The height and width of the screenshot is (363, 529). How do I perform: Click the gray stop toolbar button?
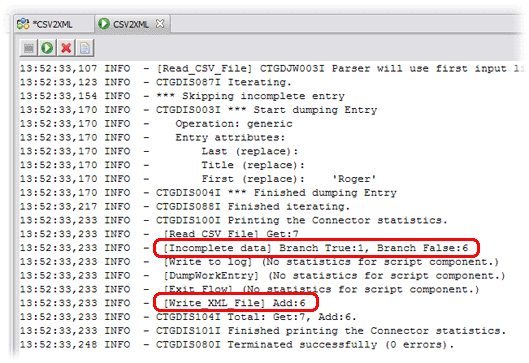(29, 48)
